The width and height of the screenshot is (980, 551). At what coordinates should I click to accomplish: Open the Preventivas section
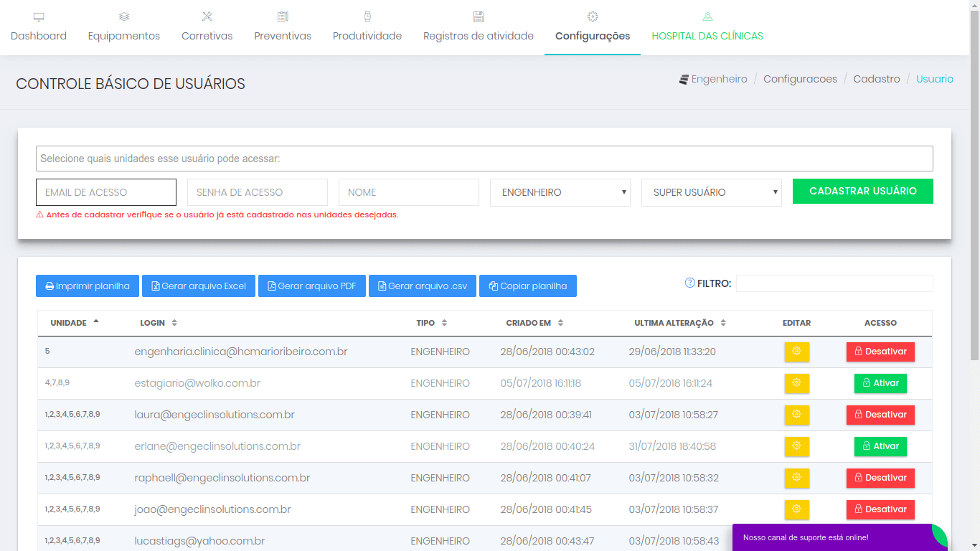pos(283,27)
